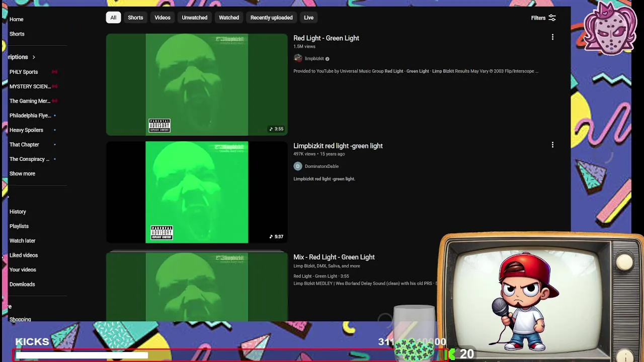Select the Videos filter chip
The width and height of the screenshot is (644, 362).
click(163, 18)
